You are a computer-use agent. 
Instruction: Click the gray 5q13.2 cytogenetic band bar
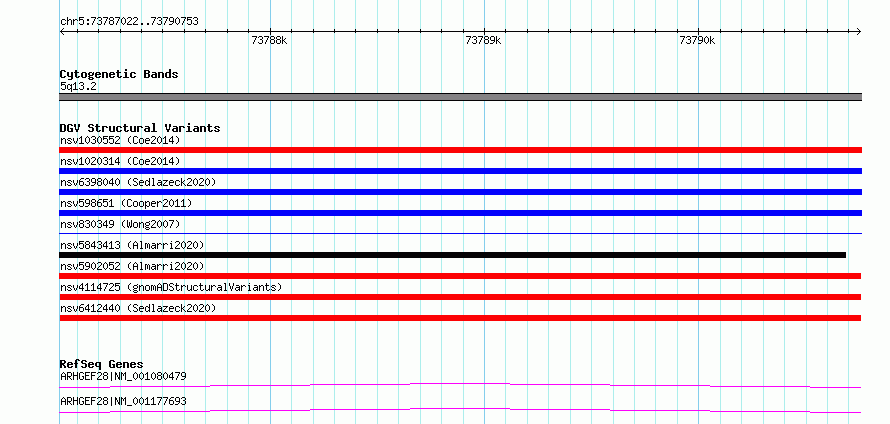point(460,97)
